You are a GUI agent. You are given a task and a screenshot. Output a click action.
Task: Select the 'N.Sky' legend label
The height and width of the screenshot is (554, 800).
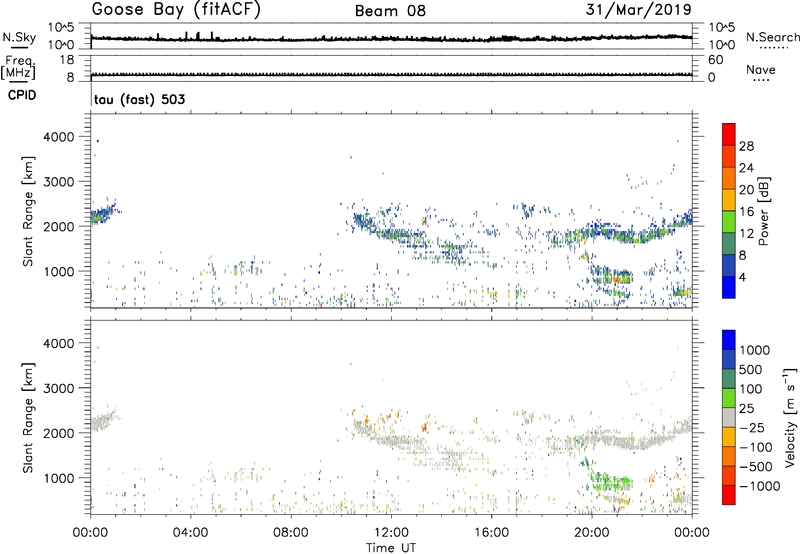(x=19, y=37)
